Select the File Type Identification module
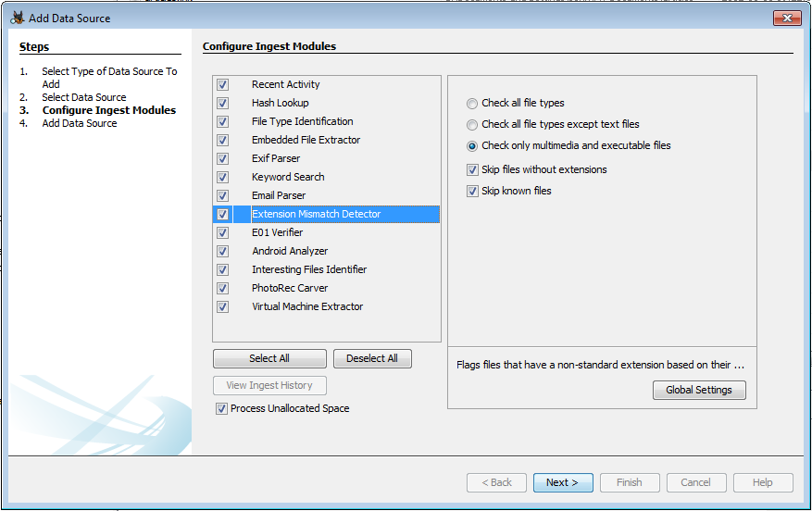Screen dimensions: 812x511 [x=302, y=122]
